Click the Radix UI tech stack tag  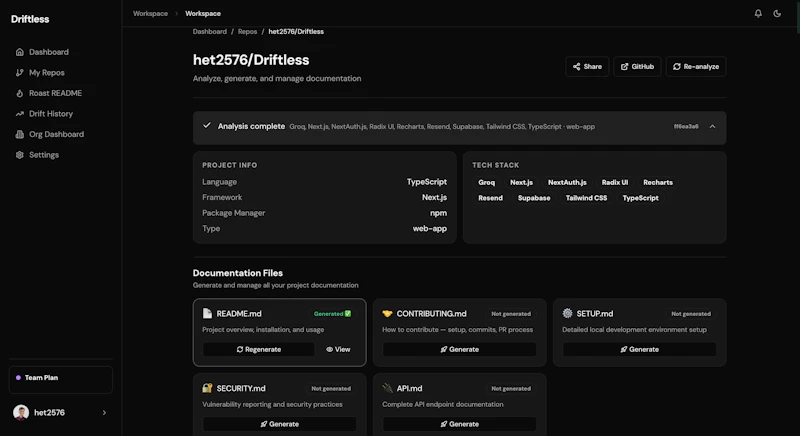coord(615,182)
